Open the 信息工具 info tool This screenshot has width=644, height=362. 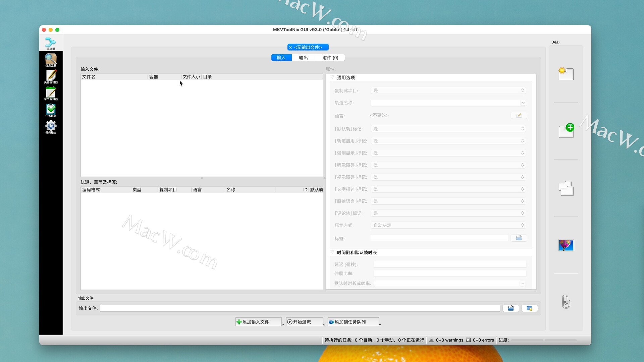pyautogui.click(x=51, y=60)
